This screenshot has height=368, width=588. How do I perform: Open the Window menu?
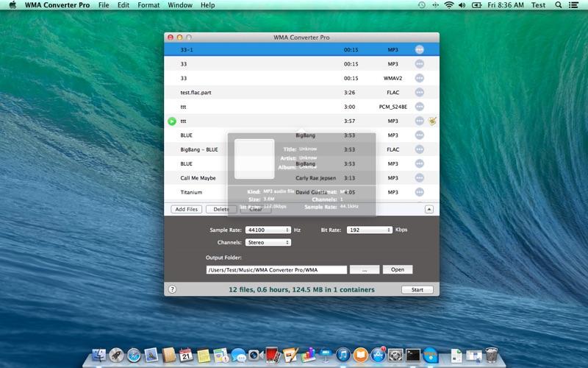pyautogui.click(x=180, y=5)
